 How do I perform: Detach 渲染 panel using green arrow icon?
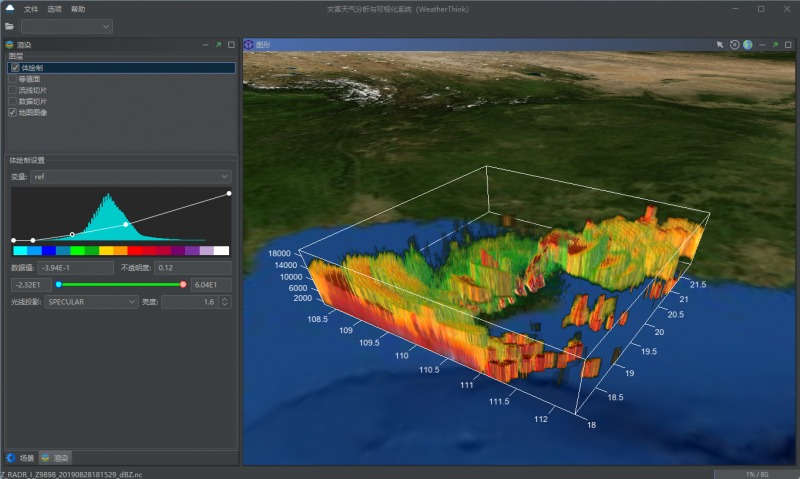click(x=218, y=45)
